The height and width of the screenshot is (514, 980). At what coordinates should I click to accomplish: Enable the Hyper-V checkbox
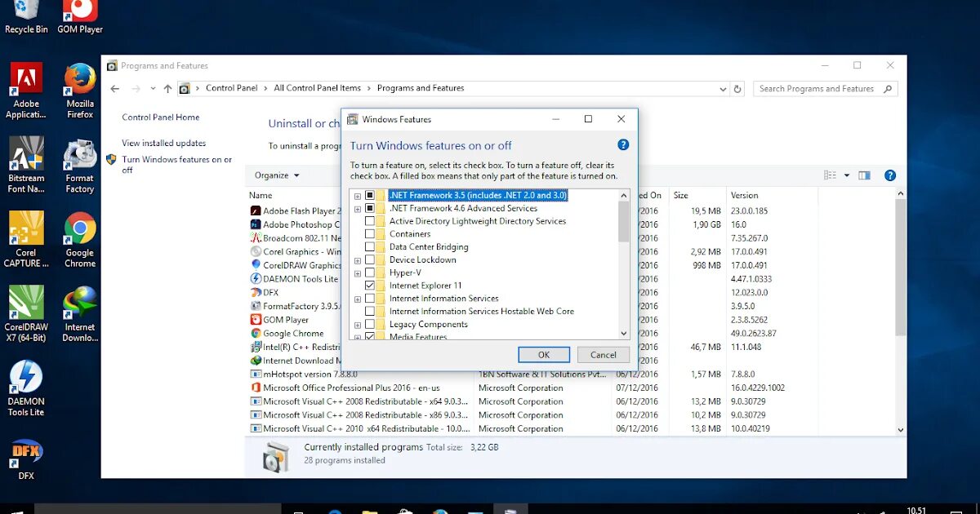coord(370,273)
